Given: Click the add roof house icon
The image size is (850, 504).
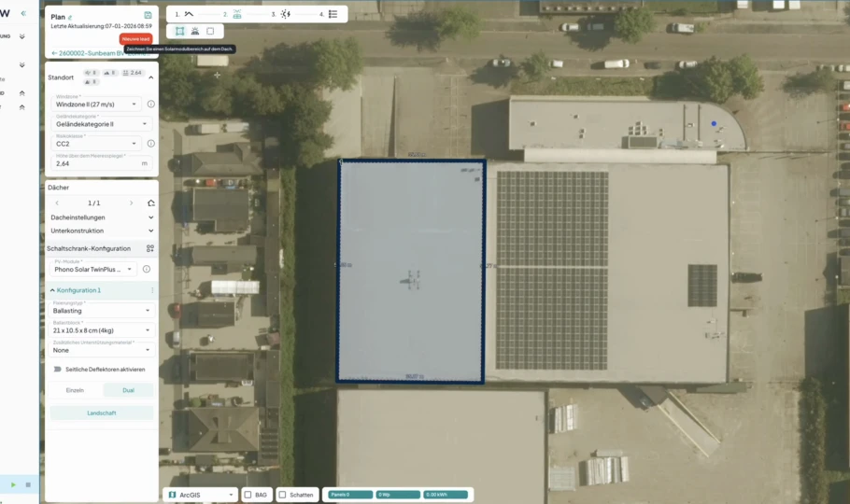Looking at the screenshot, I should pos(151,203).
